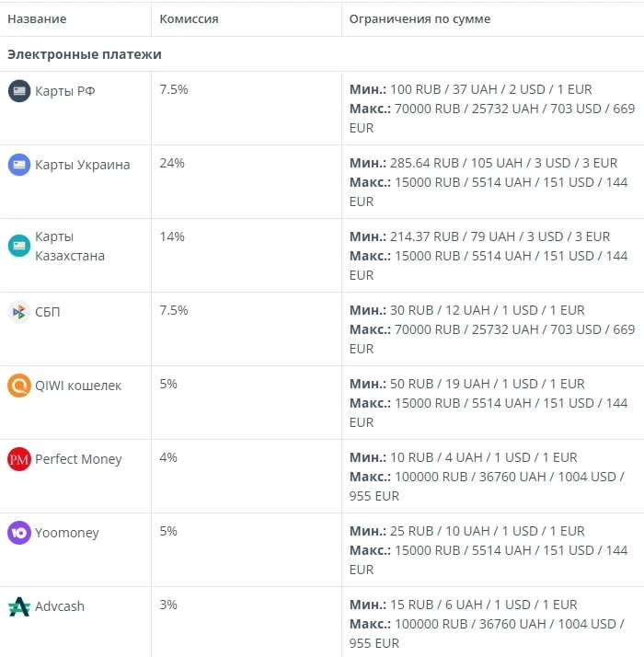Click the 3% commission value
This screenshot has height=657, width=644.
[x=168, y=605]
